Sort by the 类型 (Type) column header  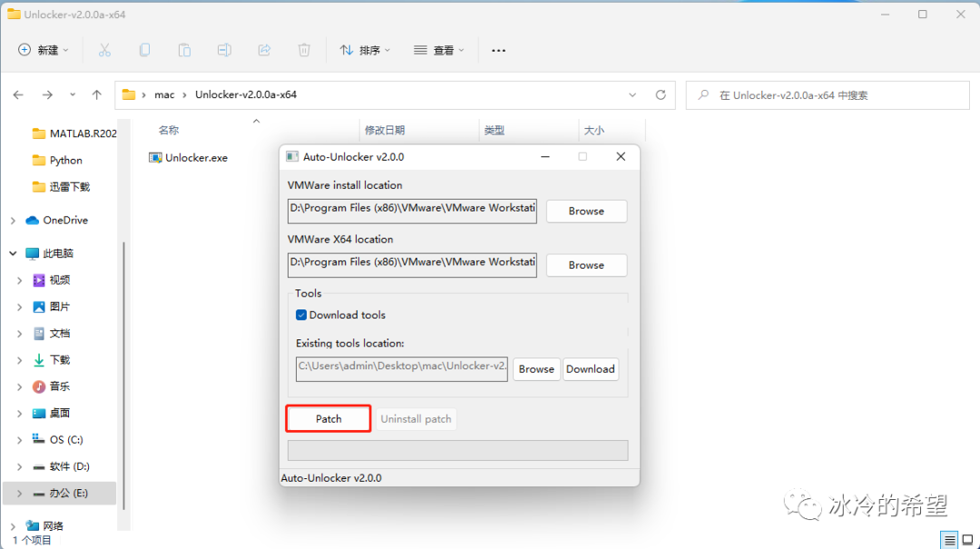494,130
